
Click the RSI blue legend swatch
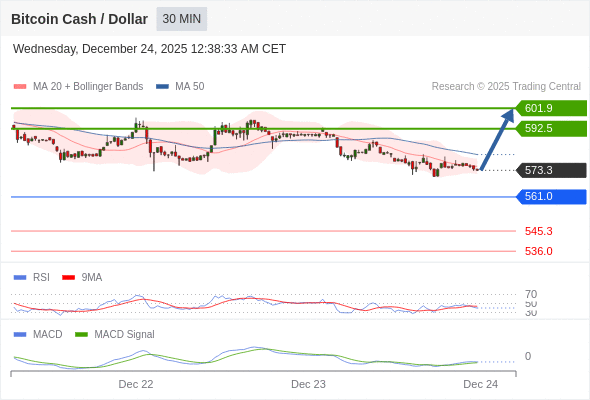point(20,278)
